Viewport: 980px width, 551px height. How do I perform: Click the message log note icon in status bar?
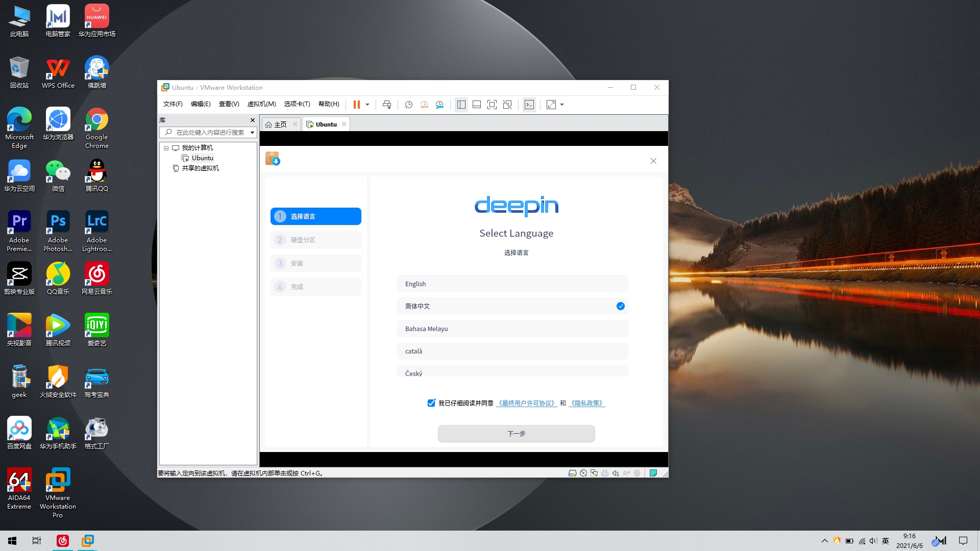tap(653, 473)
